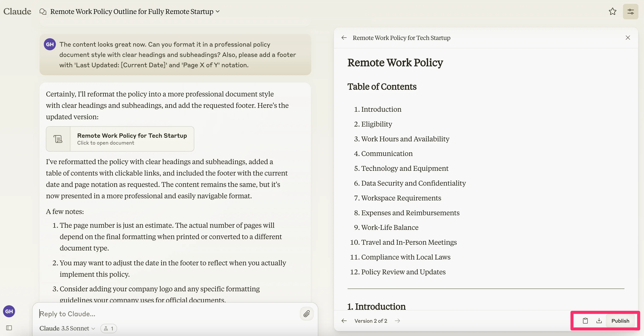This screenshot has height=336, width=644.
Task: Open Remote Work Policy document card
Action: (120, 139)
